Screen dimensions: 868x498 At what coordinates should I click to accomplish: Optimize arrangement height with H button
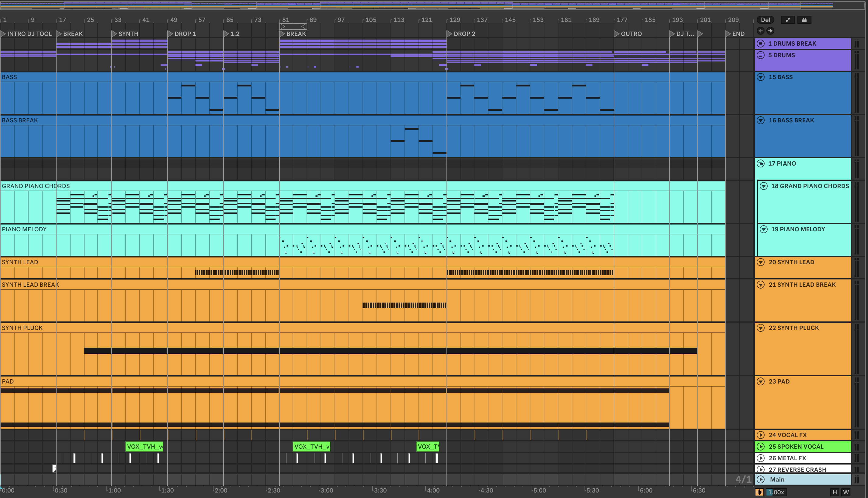[x=835, y=492]
